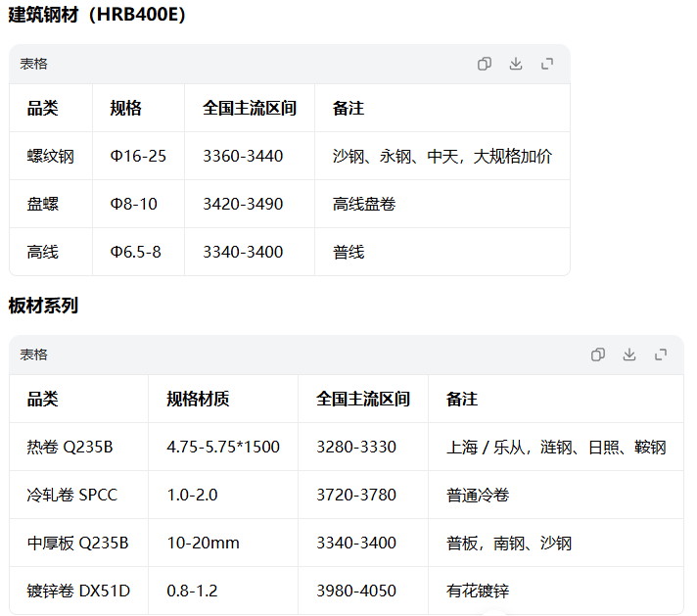Select the 3980-4050 price cell
This screenshot has width=697, height=616.
(363, 592)
